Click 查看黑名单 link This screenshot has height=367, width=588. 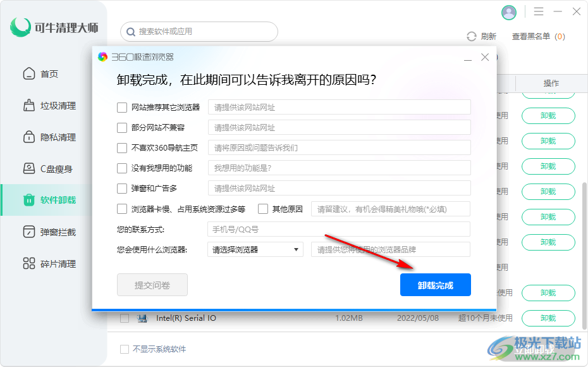[x=531, y=37]
